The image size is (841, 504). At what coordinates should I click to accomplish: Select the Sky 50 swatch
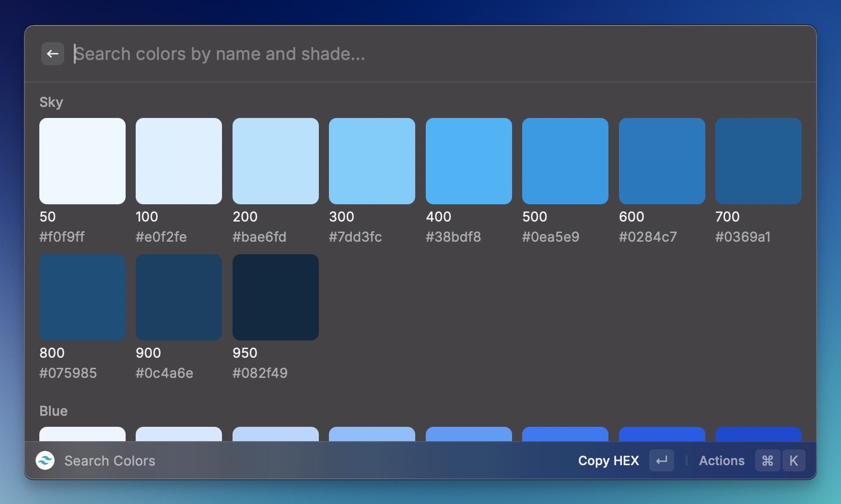[x=82, y=161]
